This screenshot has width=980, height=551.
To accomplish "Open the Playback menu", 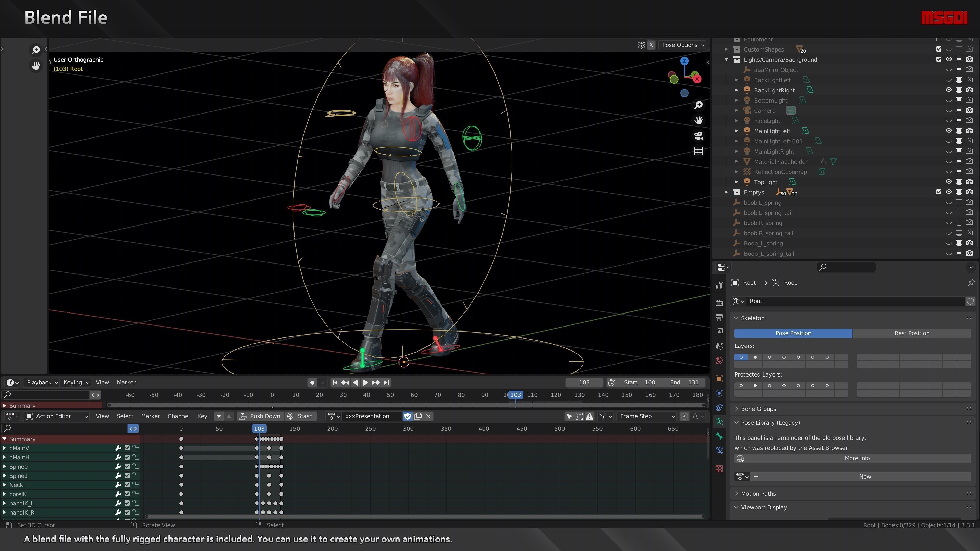I will 42,383.
